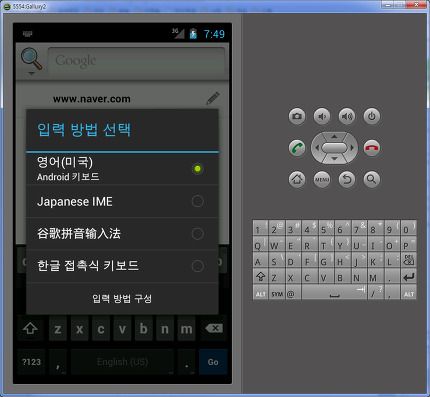Click the hardware keyboard slash key
Screen dimensions: 430x397
coord(376,293)
